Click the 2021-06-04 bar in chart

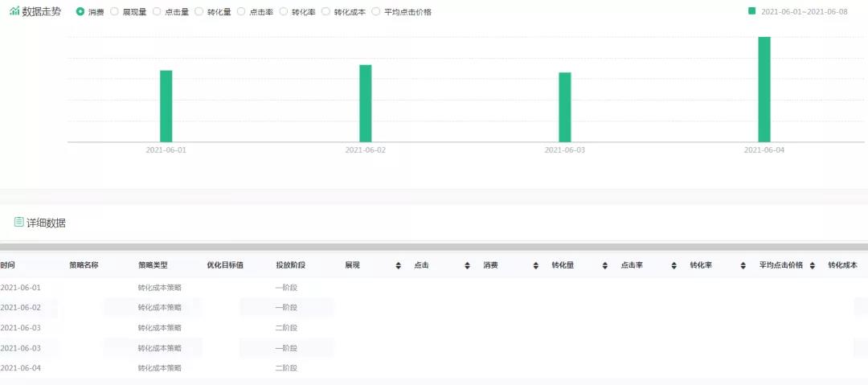click(764, 88)
